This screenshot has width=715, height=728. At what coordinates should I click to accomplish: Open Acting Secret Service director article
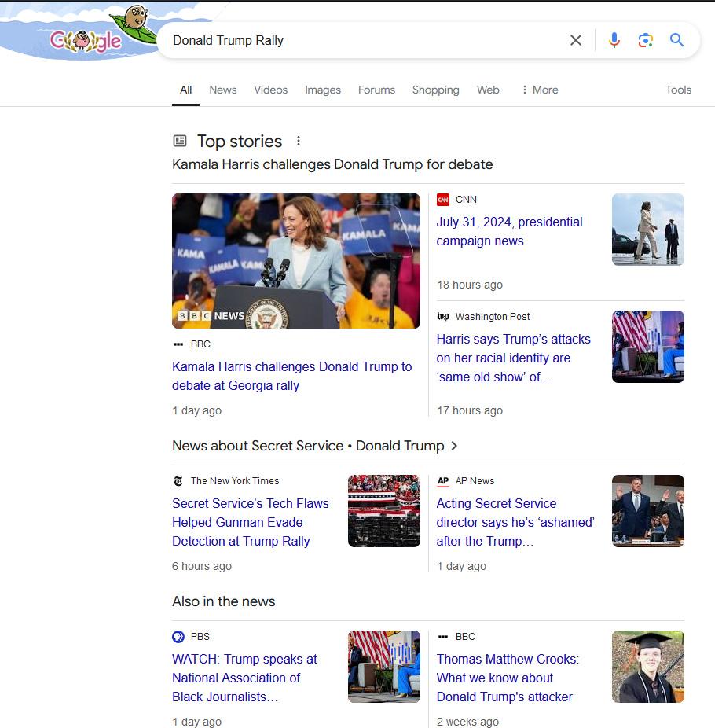click(x=515, y=522)
